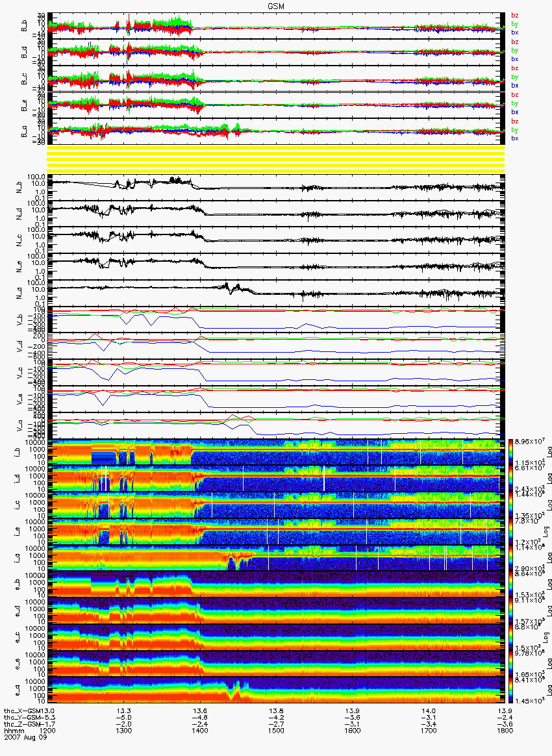Screen dimensions: 552x756
Task: Click the -4.2 Y-GSM position value
Action: [276, 718]
